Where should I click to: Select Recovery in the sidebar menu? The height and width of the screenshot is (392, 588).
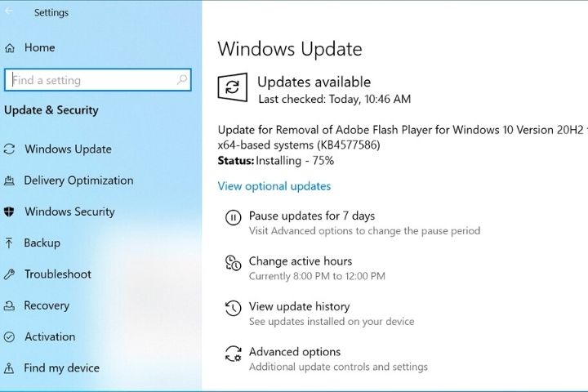[47, 305]
